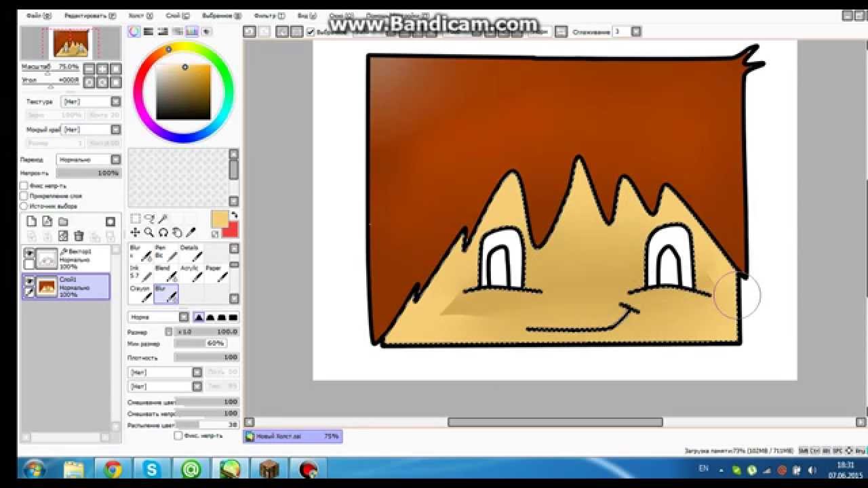
Task: Open the first [Нет] brush shape dropdown
Action: [165, 372]
